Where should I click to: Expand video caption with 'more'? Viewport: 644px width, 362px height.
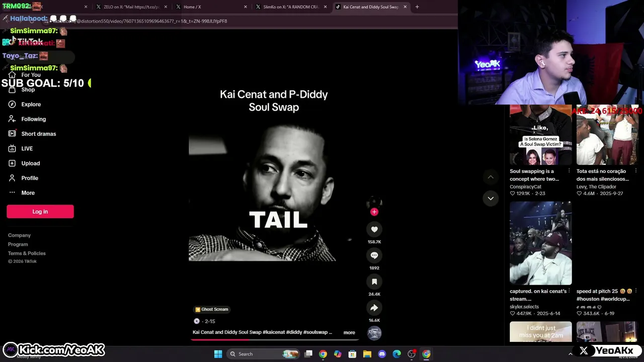click(x=349, y=332)
